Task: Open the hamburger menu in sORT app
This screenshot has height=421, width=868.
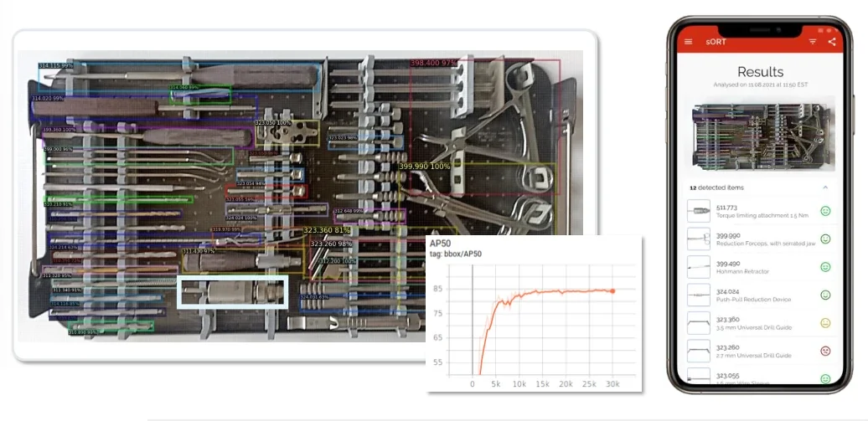Action: tap(688, 42)
